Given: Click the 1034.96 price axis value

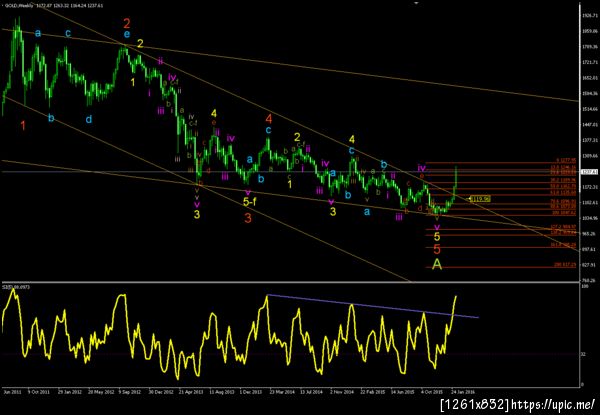Looking at the screenshot, I should click(589, 218).
